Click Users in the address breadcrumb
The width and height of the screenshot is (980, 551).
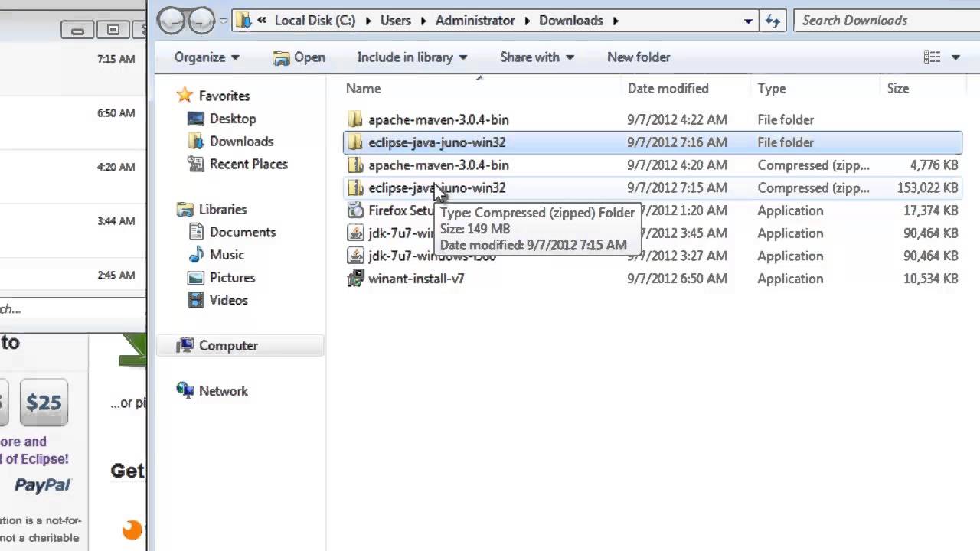395,21
